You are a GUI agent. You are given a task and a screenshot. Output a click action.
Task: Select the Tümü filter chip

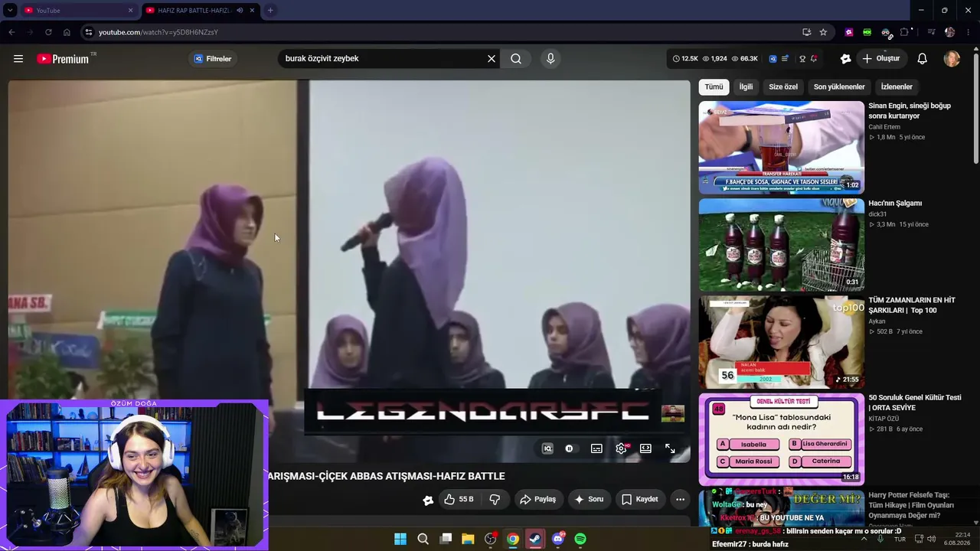click(x=714, y=87)
